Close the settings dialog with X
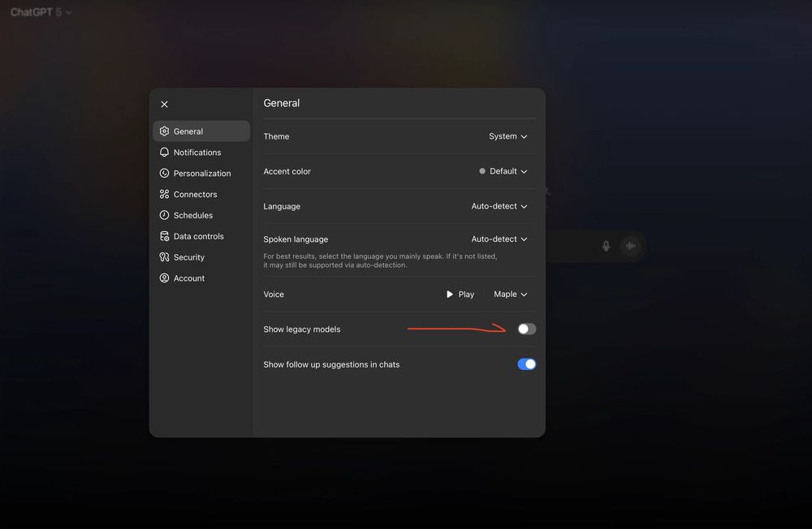Image resolution: width=812 pixels, height=529 pixels. 164,105
